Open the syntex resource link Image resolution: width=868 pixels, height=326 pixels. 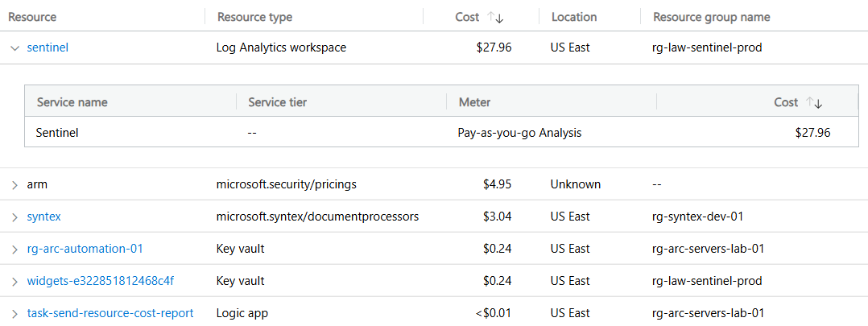(43, 217)
